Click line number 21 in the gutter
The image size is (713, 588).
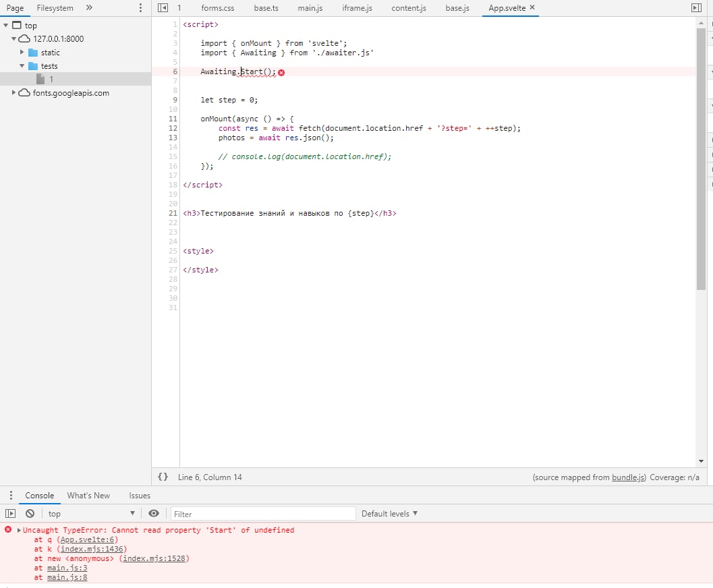pyautogui.click(x=173, y=213)
